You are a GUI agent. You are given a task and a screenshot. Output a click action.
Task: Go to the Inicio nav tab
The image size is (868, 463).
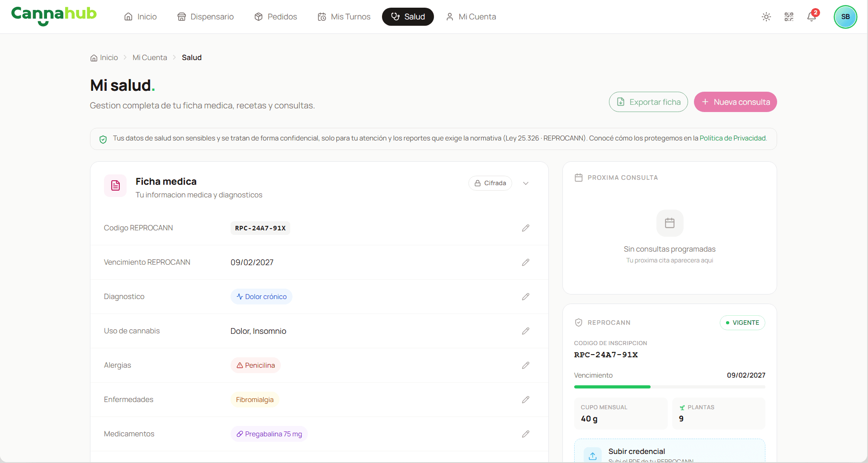(x=141, y=17)
